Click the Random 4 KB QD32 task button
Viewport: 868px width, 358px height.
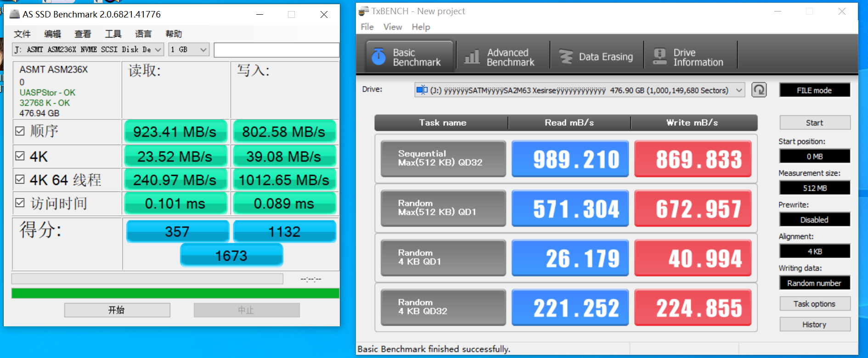tap(443, 307)
